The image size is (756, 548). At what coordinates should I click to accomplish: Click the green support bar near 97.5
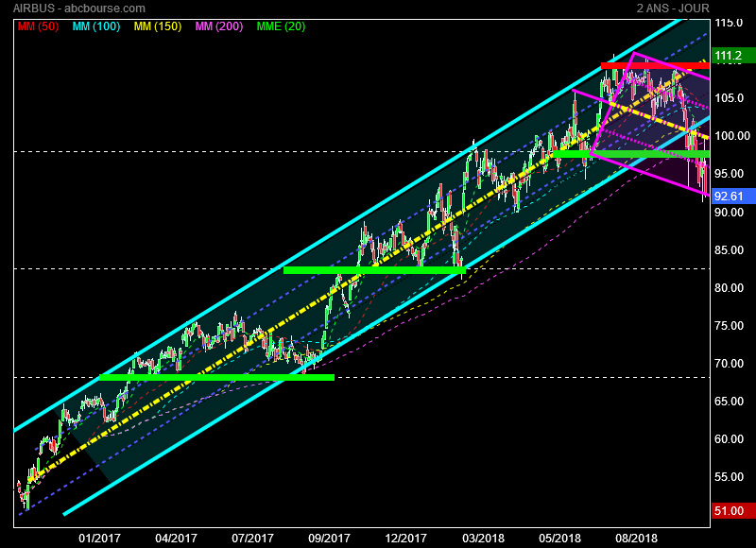[x=630, y=154]
